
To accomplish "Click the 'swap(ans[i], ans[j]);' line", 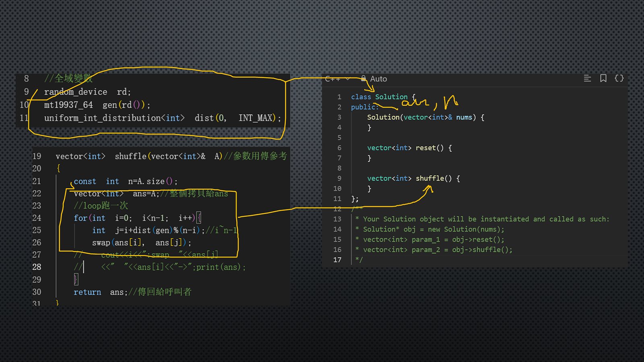I will tap(142, 243).
